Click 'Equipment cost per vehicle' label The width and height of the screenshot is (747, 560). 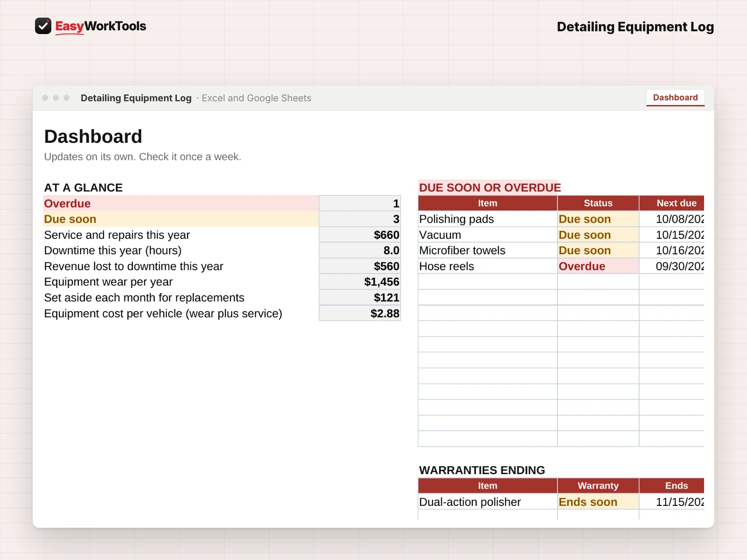click(x=163, y=313)
